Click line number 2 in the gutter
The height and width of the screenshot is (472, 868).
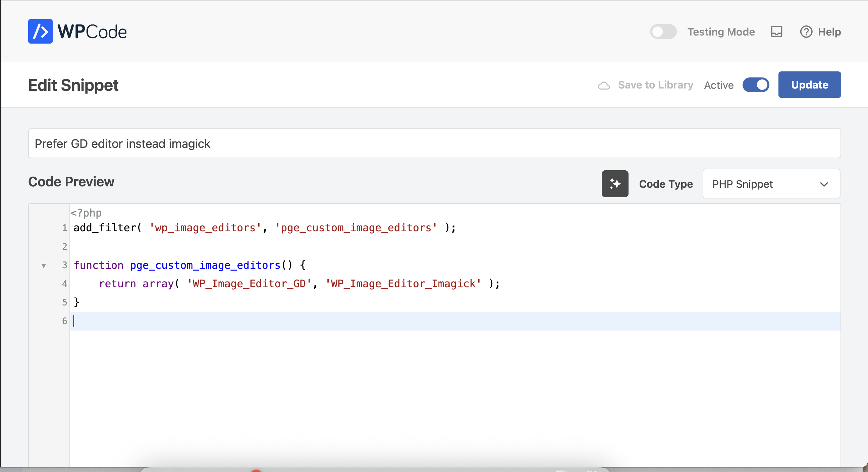point(64,247)
